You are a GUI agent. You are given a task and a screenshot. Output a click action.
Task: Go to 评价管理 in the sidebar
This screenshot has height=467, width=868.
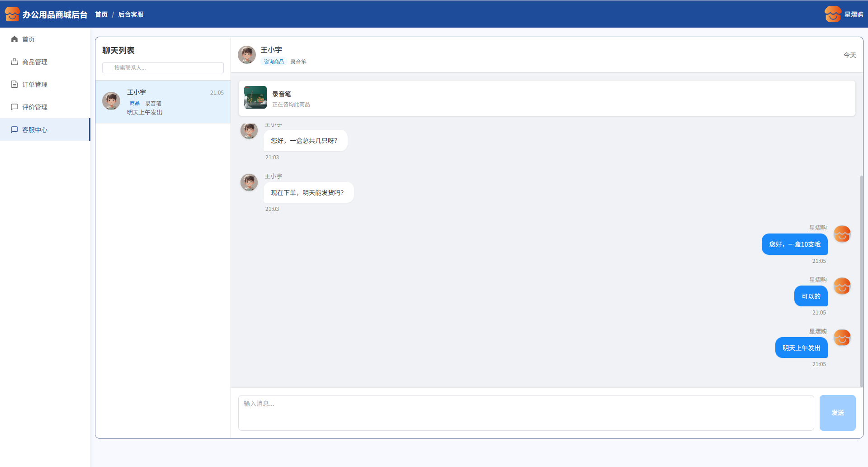(x=35, y=107)
